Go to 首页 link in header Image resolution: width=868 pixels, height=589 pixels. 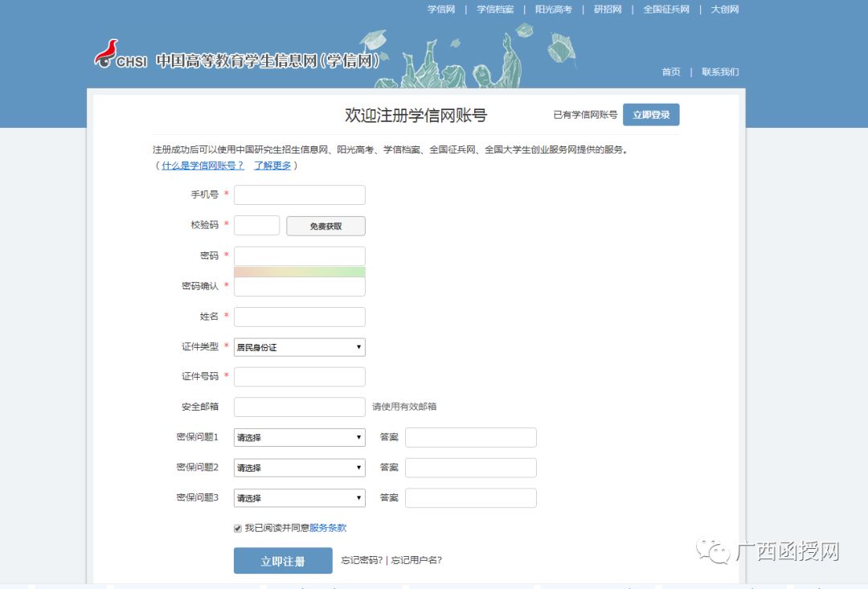click(671, 72)
